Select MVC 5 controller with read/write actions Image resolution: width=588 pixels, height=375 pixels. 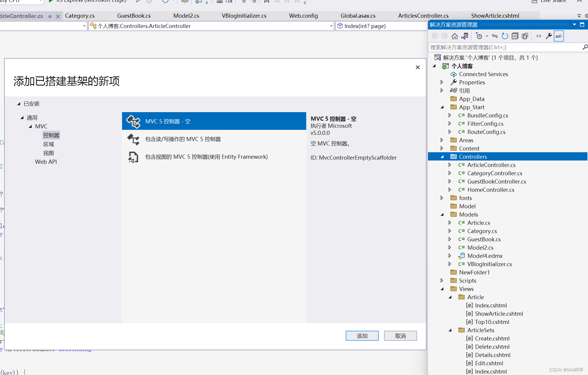(183, 139)
